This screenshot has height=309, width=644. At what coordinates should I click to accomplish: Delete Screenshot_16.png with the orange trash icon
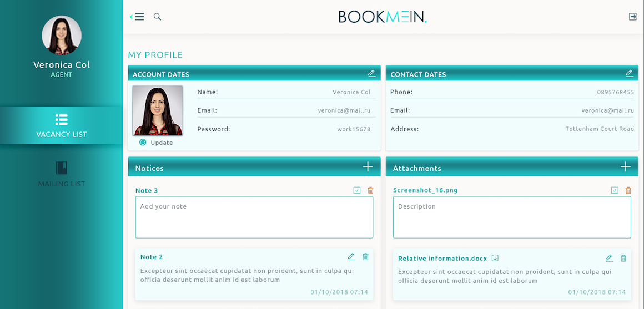[x=628, y=190]
